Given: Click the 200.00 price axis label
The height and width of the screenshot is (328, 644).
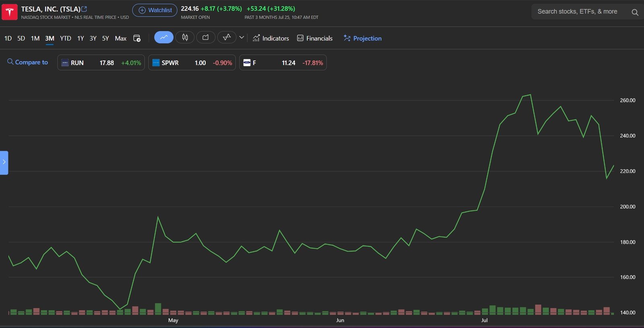Looking at the screenshot, I should click(627, 207).
